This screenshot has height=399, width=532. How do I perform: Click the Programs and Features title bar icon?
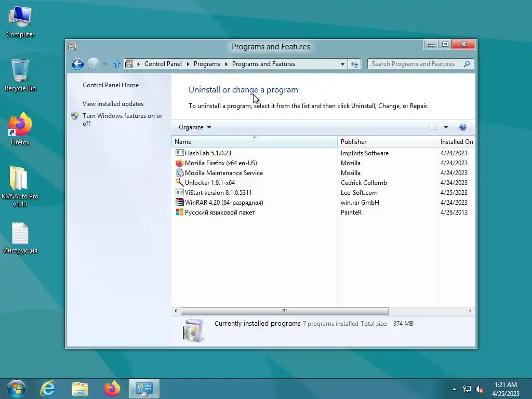(72, 46)
